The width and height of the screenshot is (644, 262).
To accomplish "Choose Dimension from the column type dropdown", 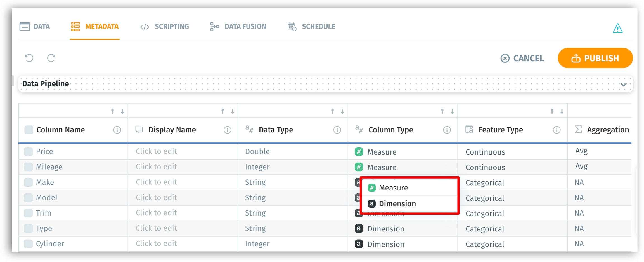I will click(x=397, y=203).
